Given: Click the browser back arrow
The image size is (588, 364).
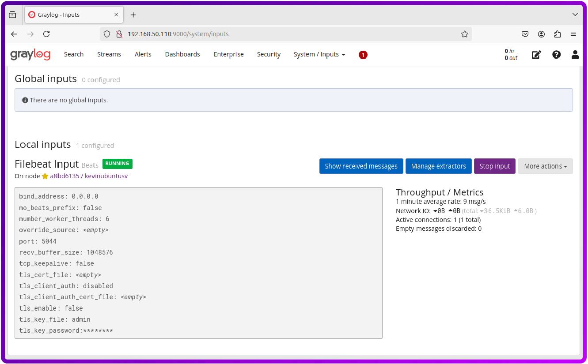Looking at the screenshot, I should [14, 34].
